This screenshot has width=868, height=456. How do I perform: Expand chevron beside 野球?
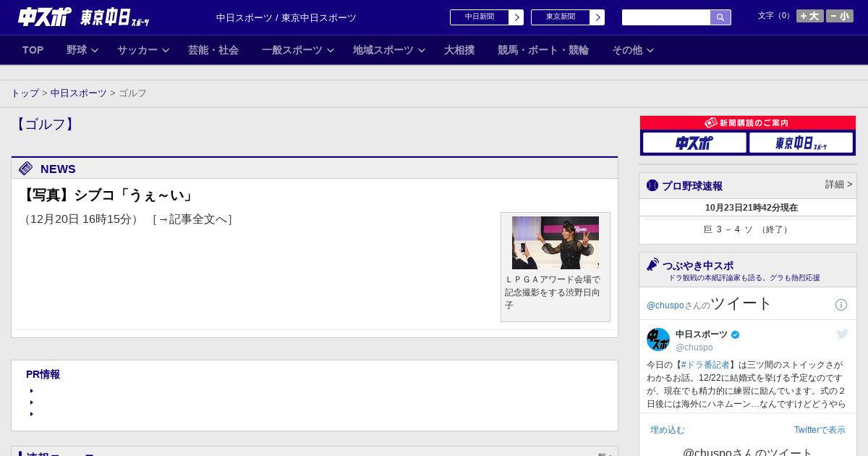click(95, 50)
